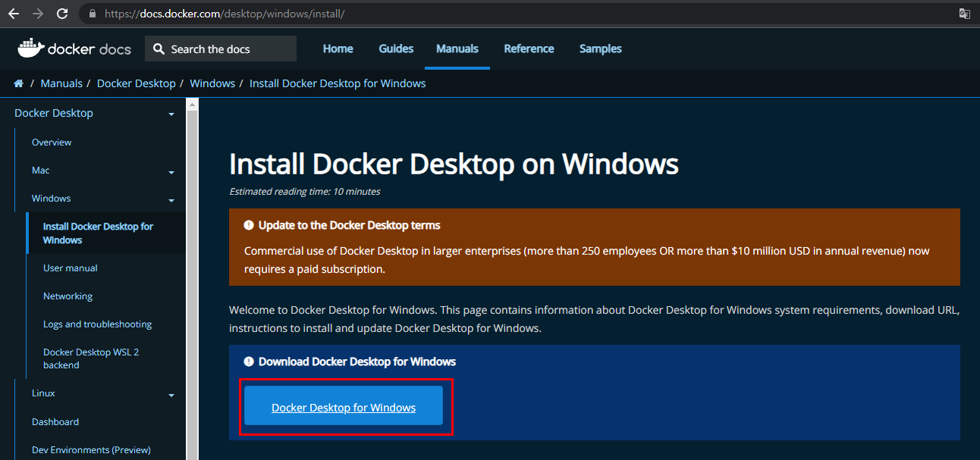Click the Download Docker Desktop for Windows heading
This screenshot has width=980, height=460.
357,361
